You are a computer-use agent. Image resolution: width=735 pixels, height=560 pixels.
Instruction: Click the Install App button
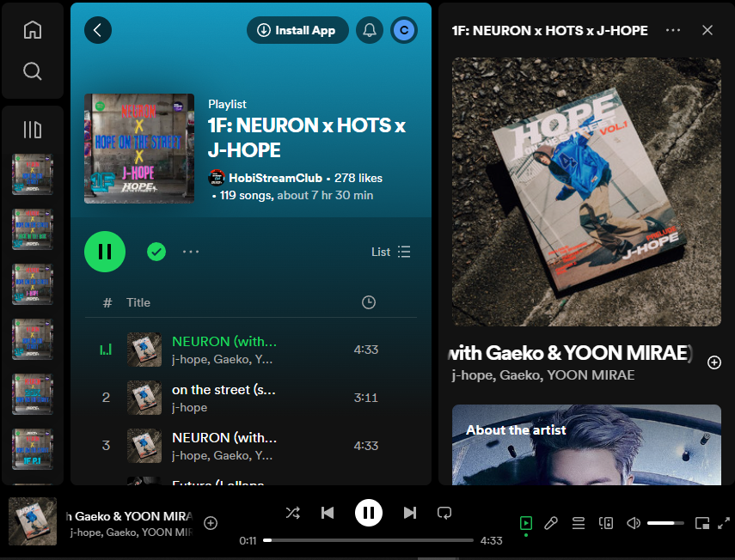[x=297, y=30]
